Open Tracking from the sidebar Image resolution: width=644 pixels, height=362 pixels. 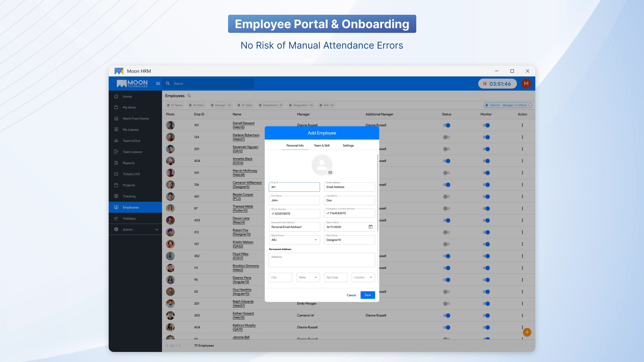tap(129, 196)
